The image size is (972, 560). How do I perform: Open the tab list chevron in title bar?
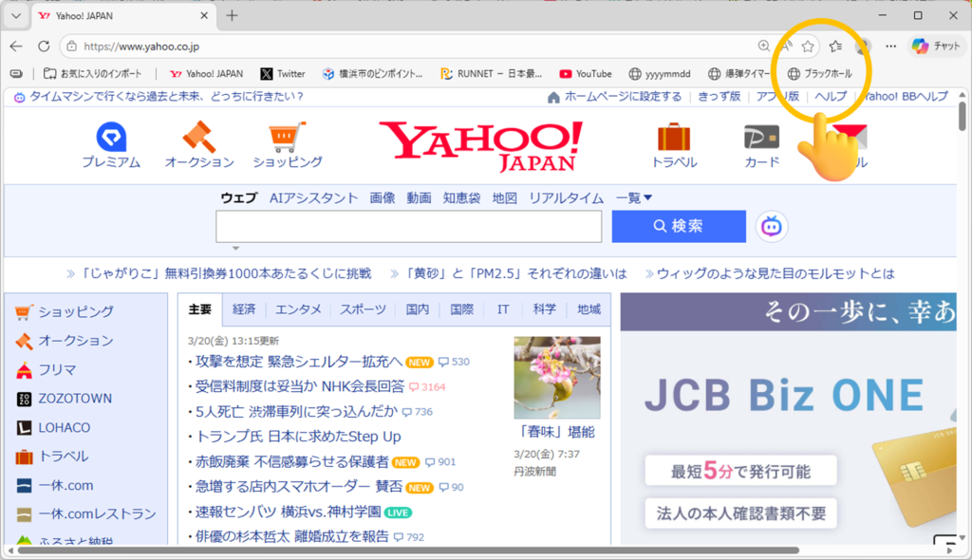[x=15, y=16]
